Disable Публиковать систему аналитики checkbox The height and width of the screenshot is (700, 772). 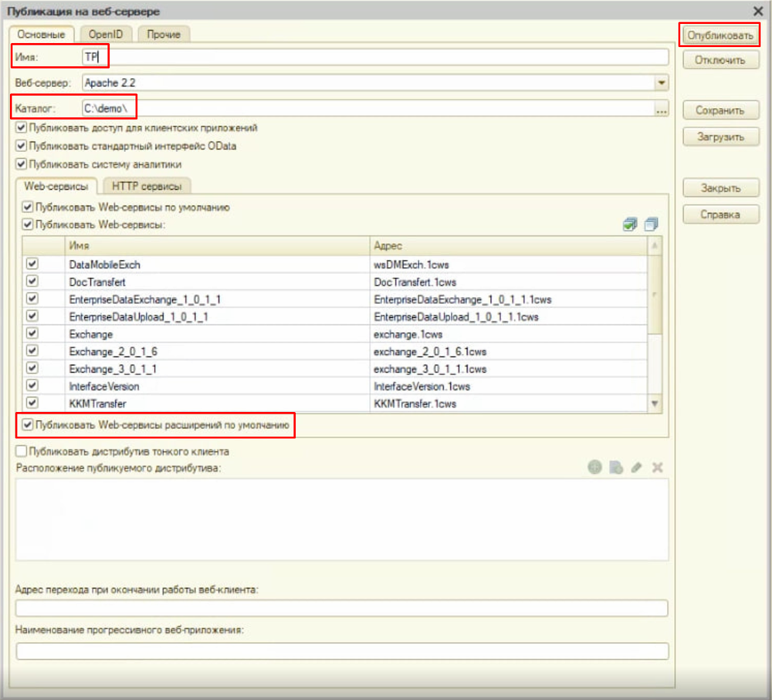coord(22,164)
